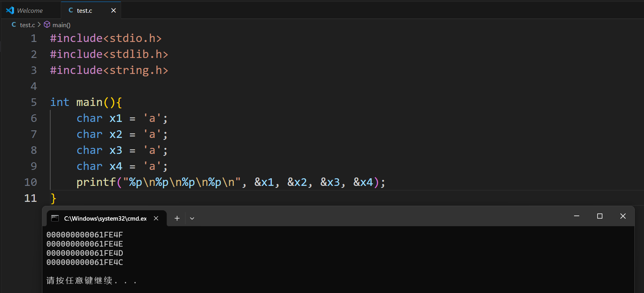644x293 pixels.
Task: Select the C:\Windows\system32\cmd.exe terminal tab
Action: tap(105, 218)
